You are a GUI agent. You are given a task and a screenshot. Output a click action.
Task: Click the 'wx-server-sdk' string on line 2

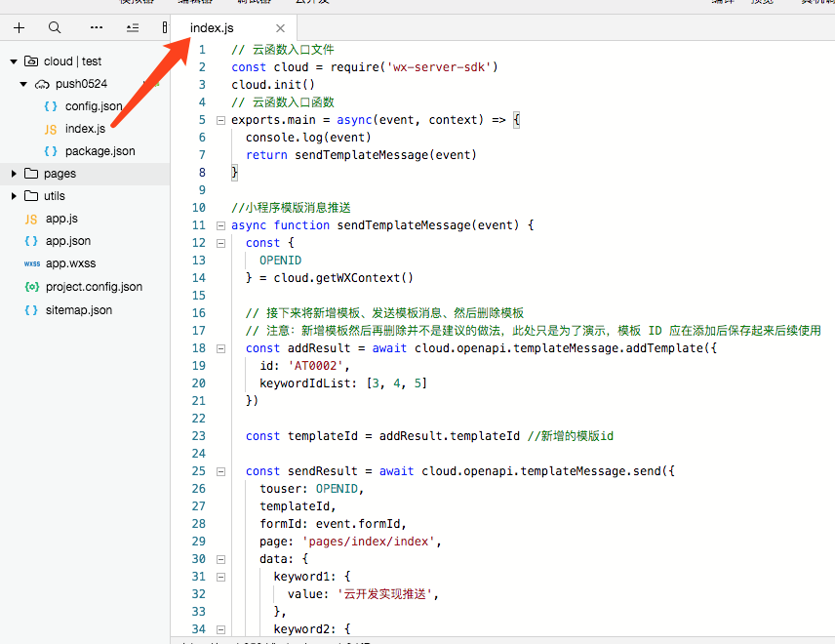click(439, 67)
